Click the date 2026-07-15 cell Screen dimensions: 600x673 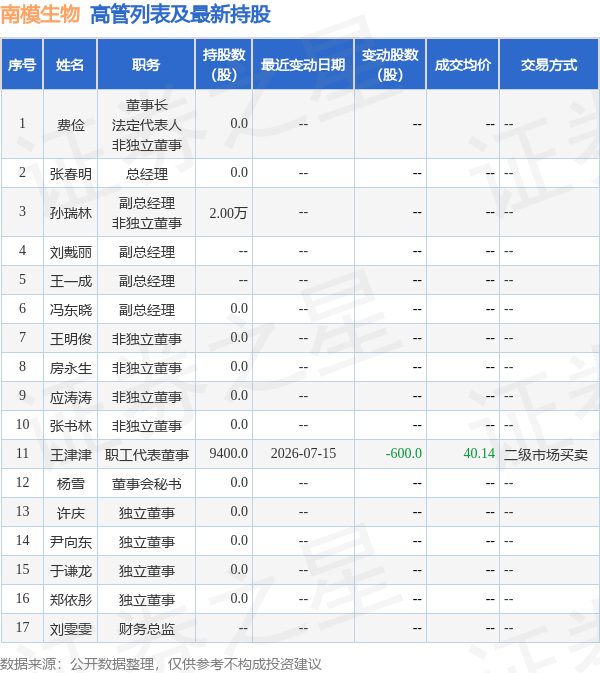tap(303, 454)
